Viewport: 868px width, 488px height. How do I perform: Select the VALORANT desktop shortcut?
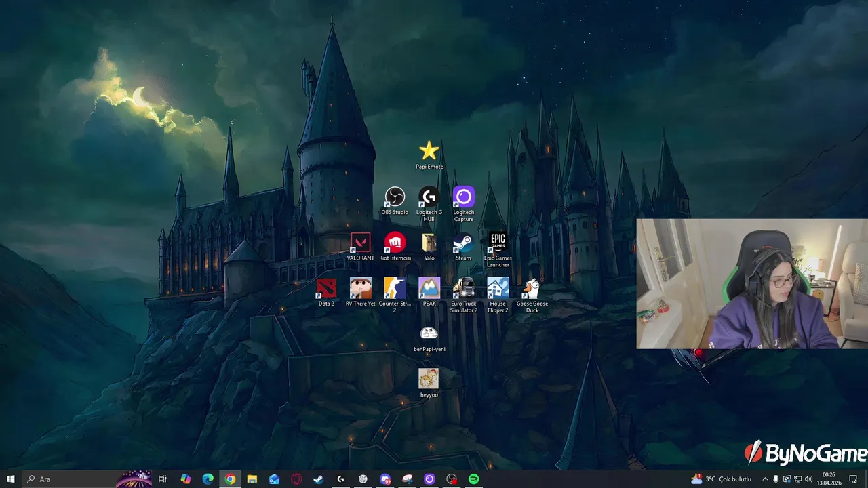360,247
